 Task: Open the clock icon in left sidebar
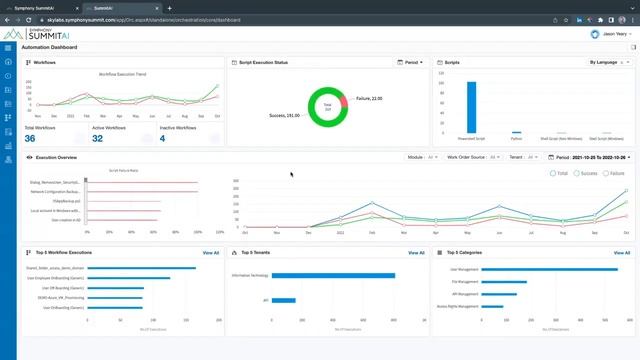tap(8, 76)
